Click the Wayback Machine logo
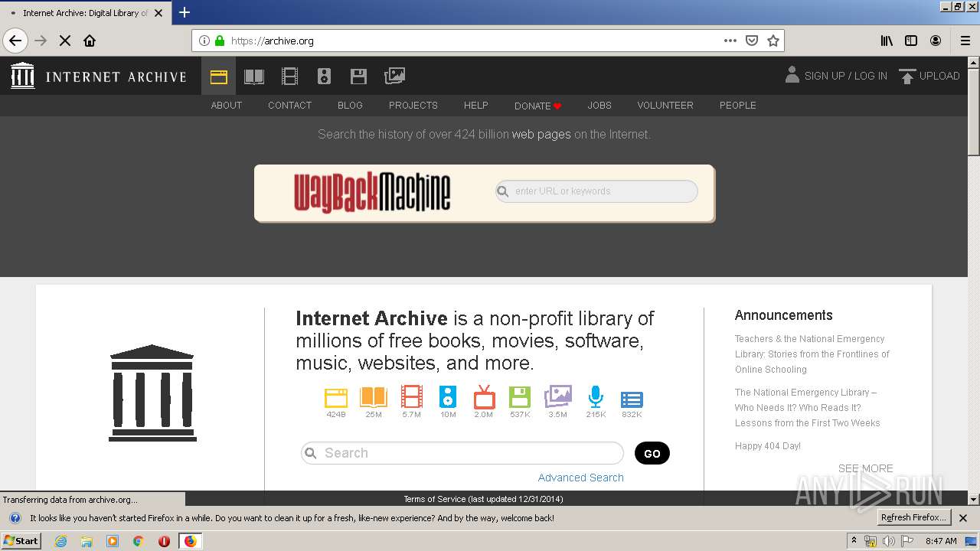This screenshot has width=980, height=551. (x=372, y=192)
